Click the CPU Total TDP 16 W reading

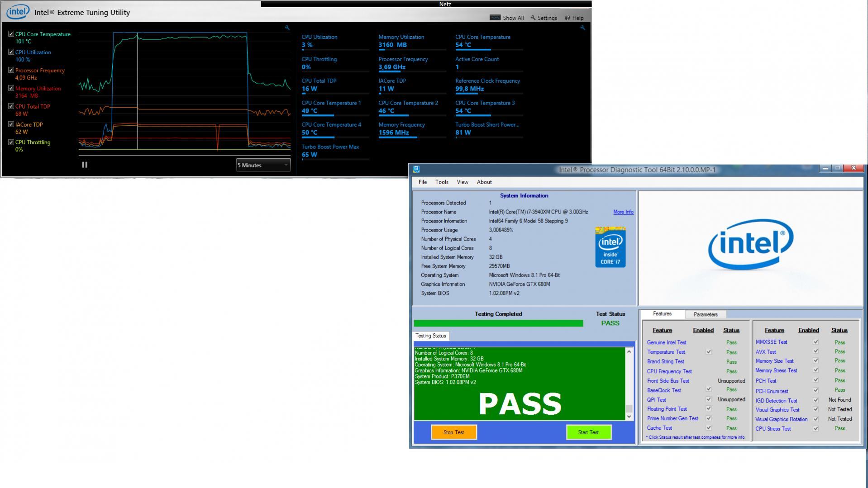point(309,89)
